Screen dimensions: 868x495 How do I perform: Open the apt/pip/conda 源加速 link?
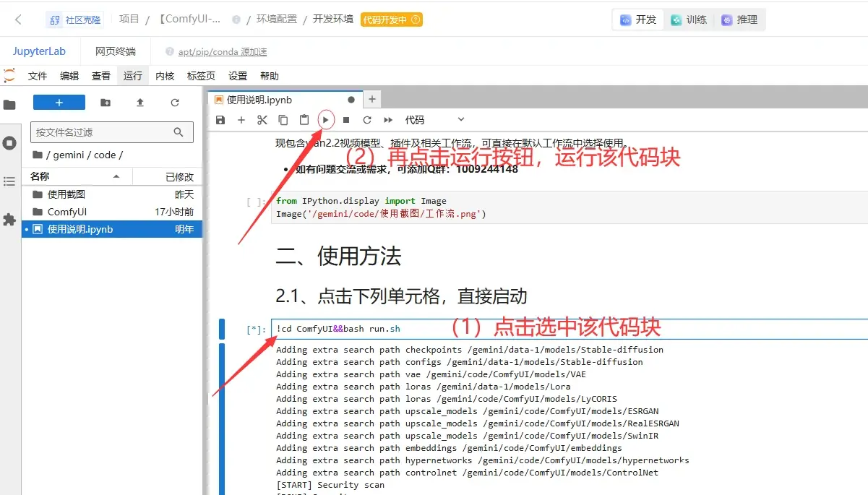coord(223,51)
